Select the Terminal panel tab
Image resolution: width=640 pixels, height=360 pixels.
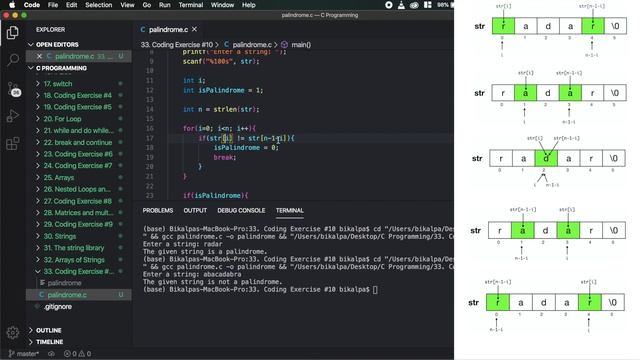click(289, 211)
